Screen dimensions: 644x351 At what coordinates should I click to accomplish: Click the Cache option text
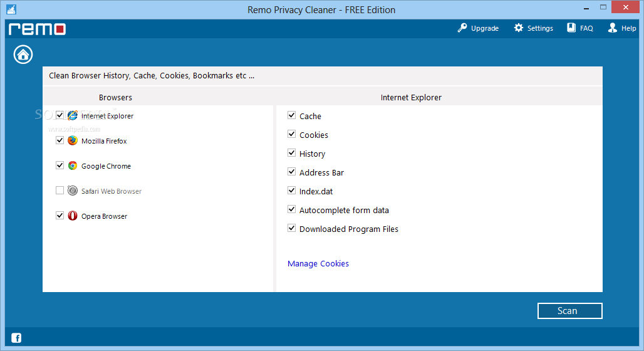[310, 117]
